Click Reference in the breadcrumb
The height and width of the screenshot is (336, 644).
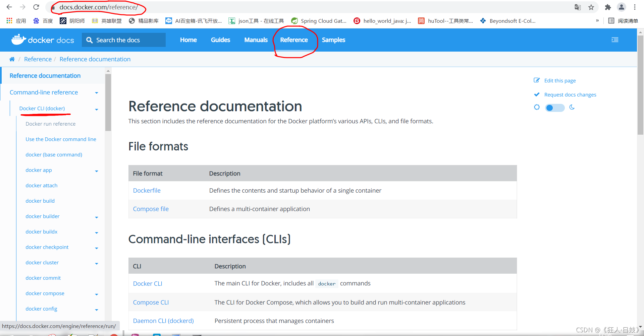pos(38,59)
